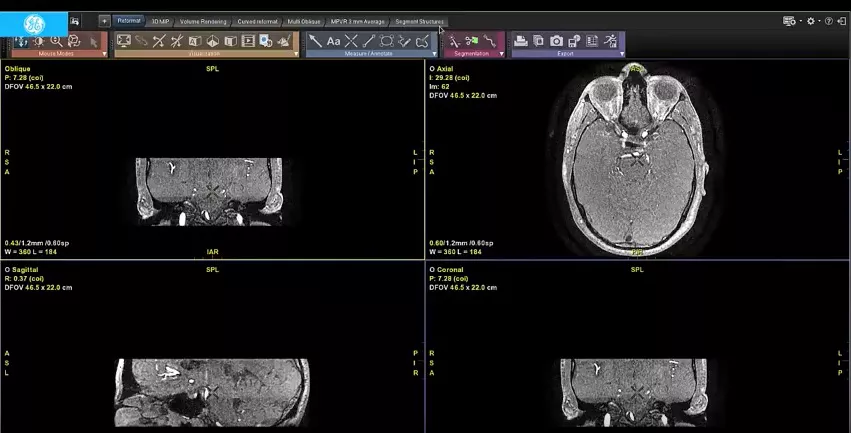
Task: Select the arrow annotation tool
Action: [x=315, y=41]
